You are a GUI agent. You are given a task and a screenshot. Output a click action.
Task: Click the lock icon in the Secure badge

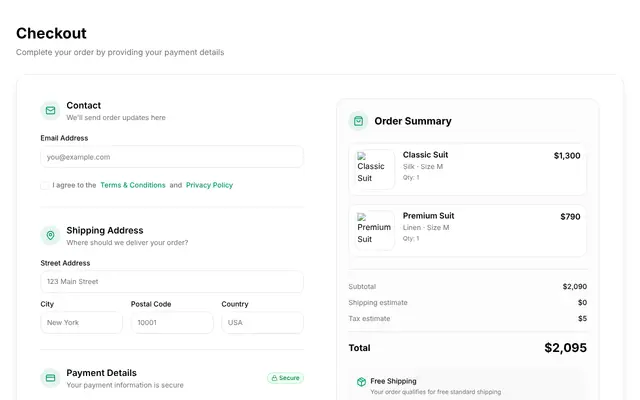(274, 378)
